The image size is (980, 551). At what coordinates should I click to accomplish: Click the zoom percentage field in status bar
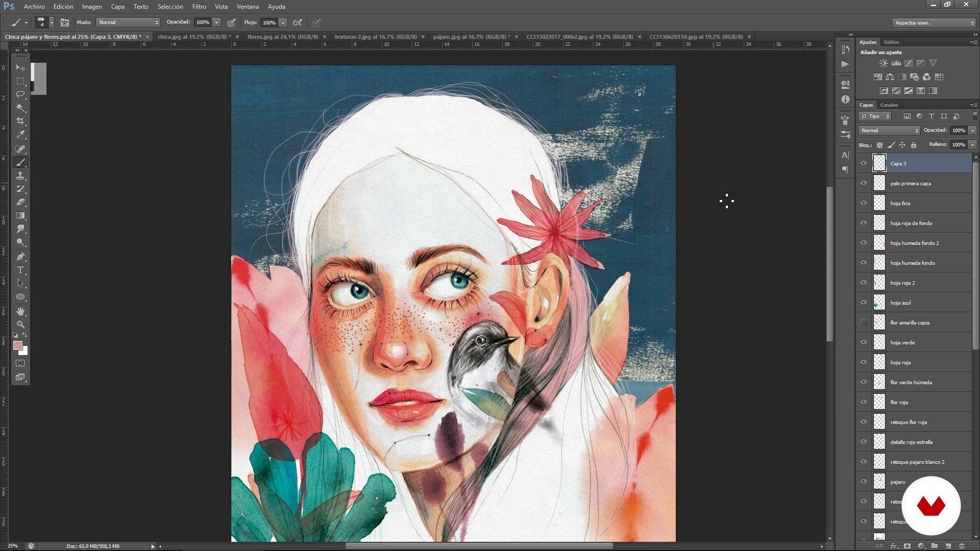(13, 546)
